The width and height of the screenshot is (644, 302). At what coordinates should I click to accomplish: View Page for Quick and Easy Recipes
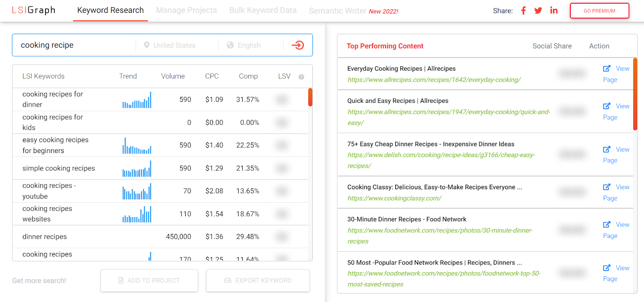pyautogui.click(x=616, y=112)
